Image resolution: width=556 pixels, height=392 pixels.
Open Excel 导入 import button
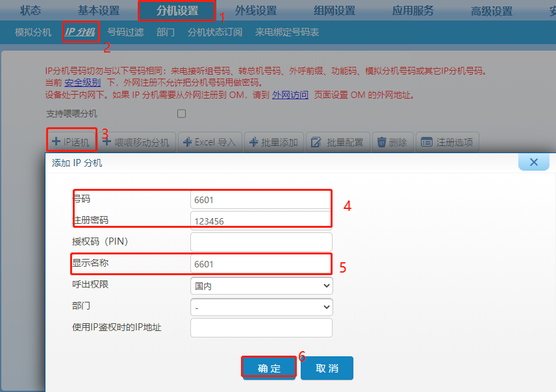pyautogui.click(x=210, y=142)
